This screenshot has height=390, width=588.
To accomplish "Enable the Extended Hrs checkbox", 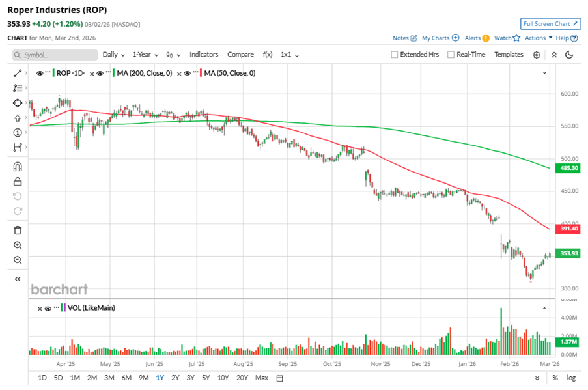I will pyautogui.click(x=394, y=55).
